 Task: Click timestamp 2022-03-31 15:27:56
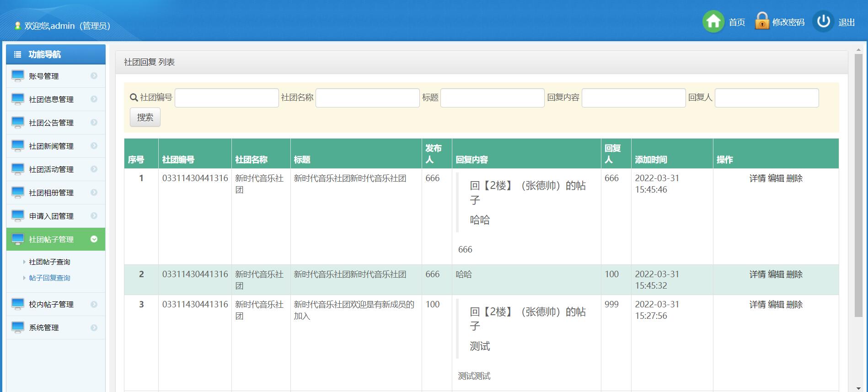coord(657,310)
